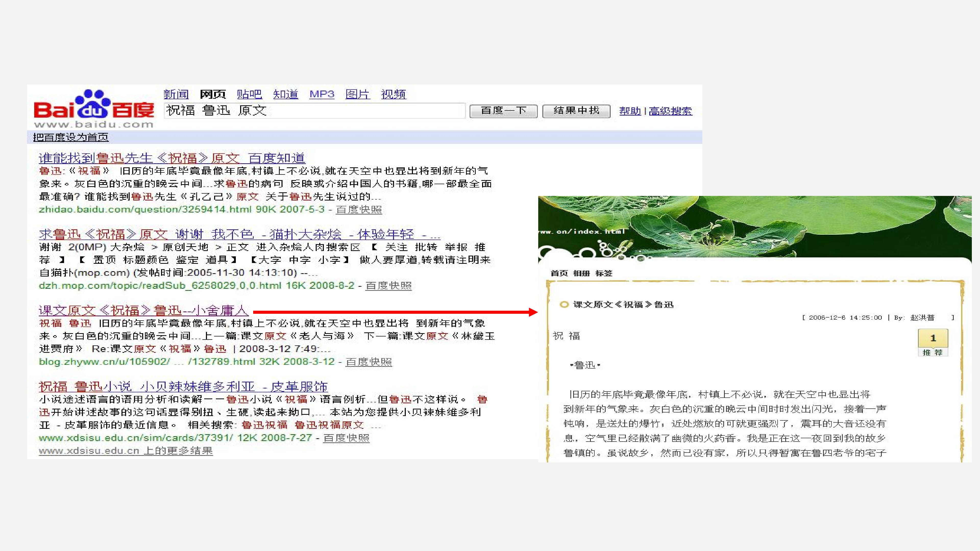980x551 pixels.
Task: Open 百度快照 for blog.zhyww.cn result
Action: pos(369,362)
